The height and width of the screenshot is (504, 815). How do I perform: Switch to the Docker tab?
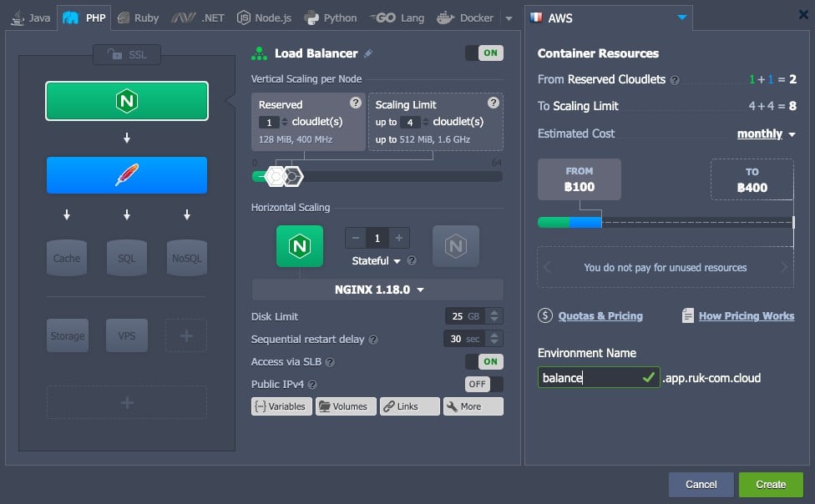466,18
